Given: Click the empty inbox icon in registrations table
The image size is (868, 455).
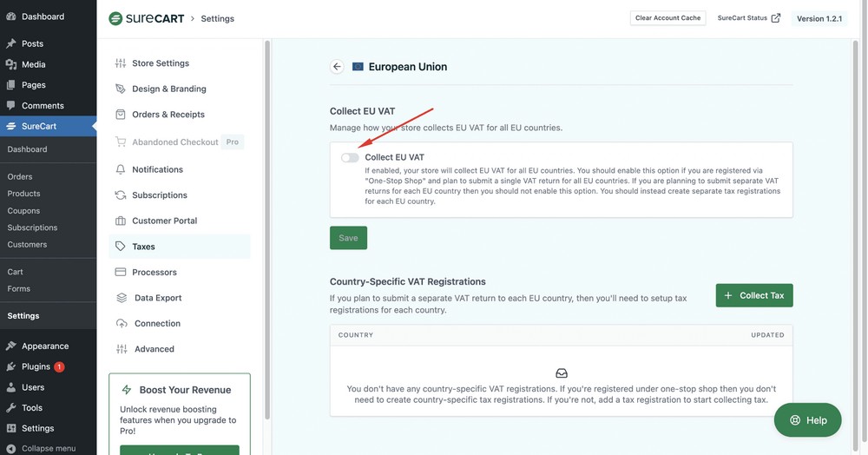Looking at the screenshot, I should pyautogui.click(x=562, y=373).
